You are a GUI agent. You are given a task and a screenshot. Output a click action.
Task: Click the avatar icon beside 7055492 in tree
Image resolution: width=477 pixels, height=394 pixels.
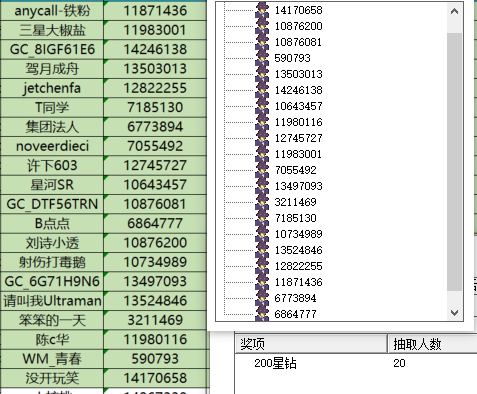pos(262,170)
